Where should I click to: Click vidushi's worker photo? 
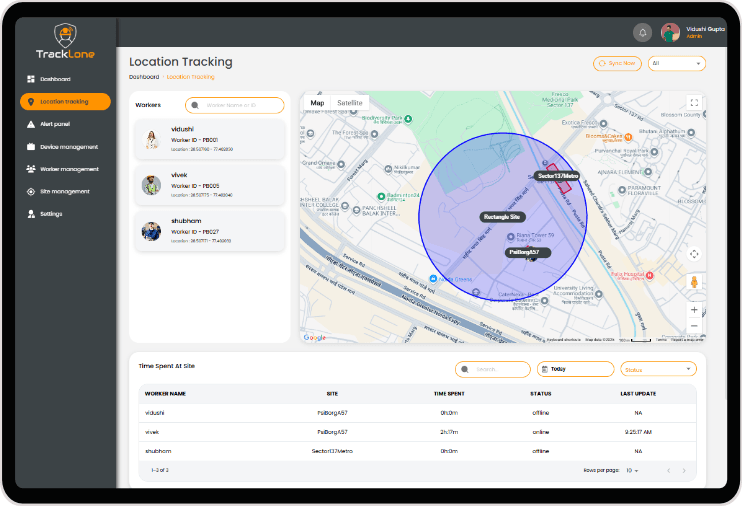pyautogui.click(x=151, y=140)
